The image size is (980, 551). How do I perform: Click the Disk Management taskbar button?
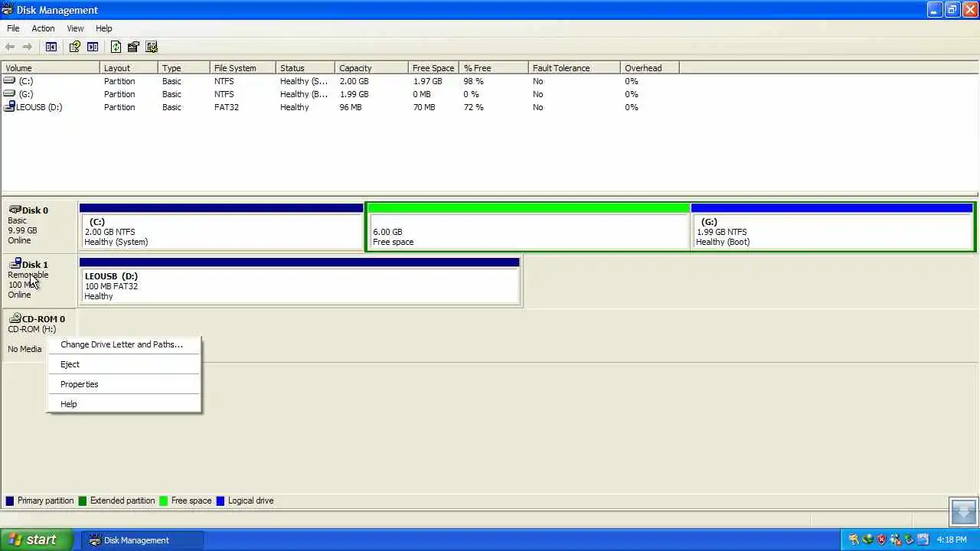pos(141,540)
